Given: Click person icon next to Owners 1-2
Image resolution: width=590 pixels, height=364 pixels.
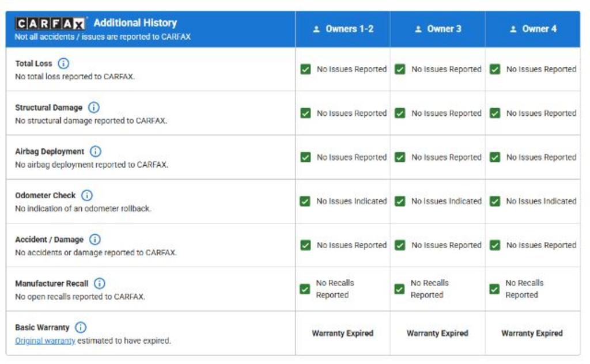Looking at the screenshot, I should [316, 29].
